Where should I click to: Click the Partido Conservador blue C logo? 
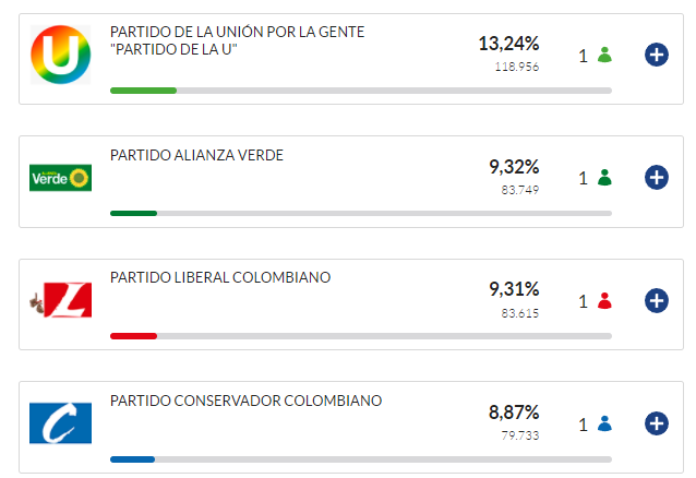point(60,423)
